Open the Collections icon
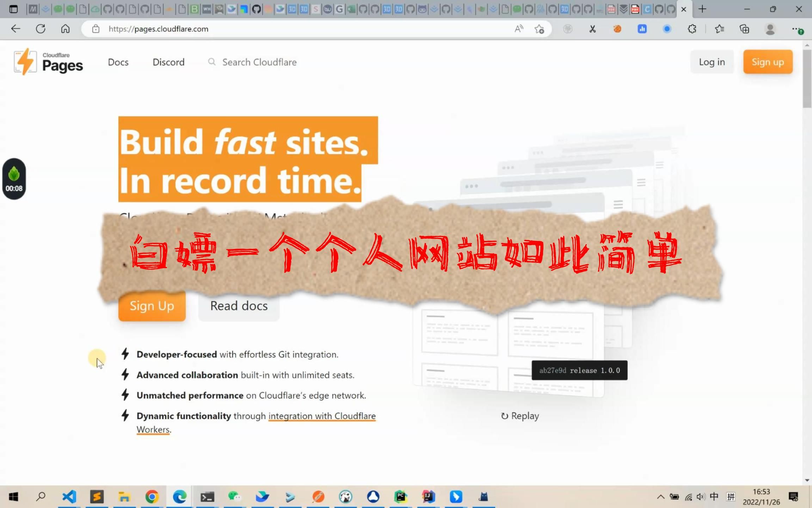 coord(744,29)
